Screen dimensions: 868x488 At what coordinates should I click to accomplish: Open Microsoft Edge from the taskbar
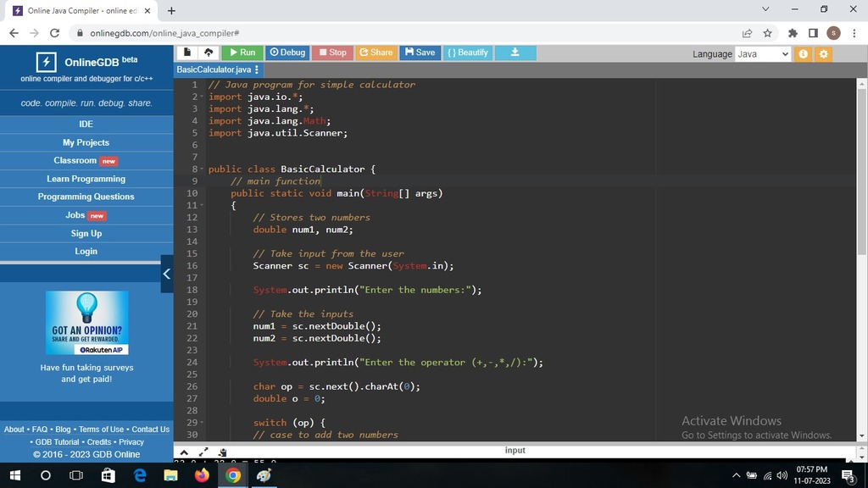pyautogui.click(x=140, y=475)
